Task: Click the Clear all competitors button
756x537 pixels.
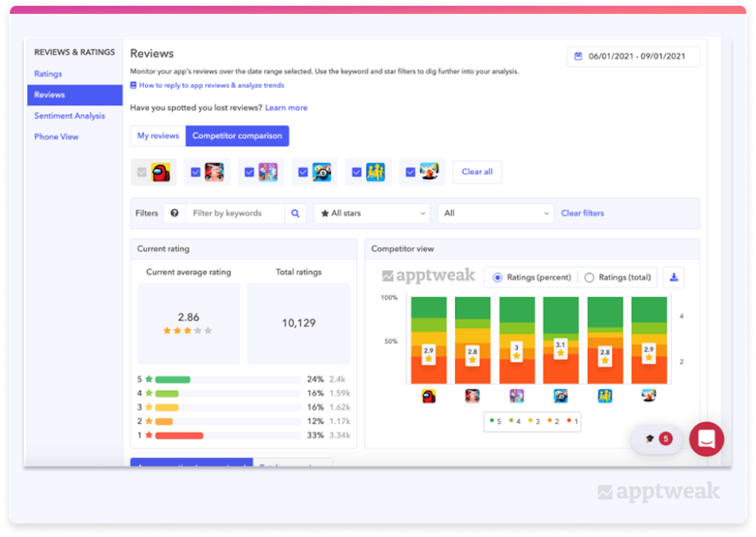Action: point(477,171)
